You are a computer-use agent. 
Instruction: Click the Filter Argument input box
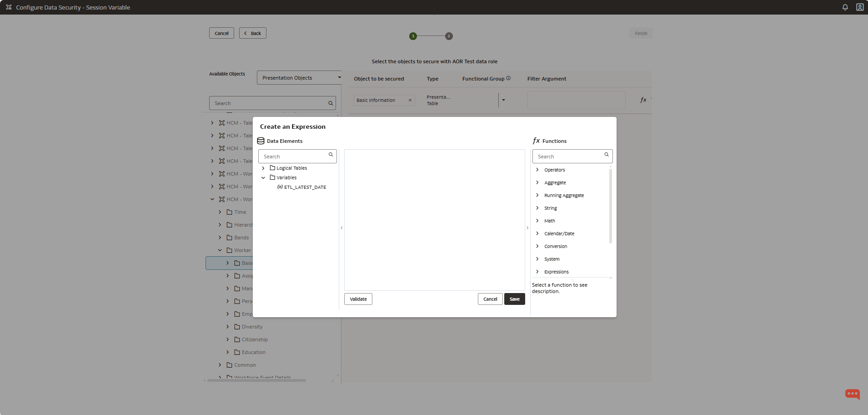[577, 100]
